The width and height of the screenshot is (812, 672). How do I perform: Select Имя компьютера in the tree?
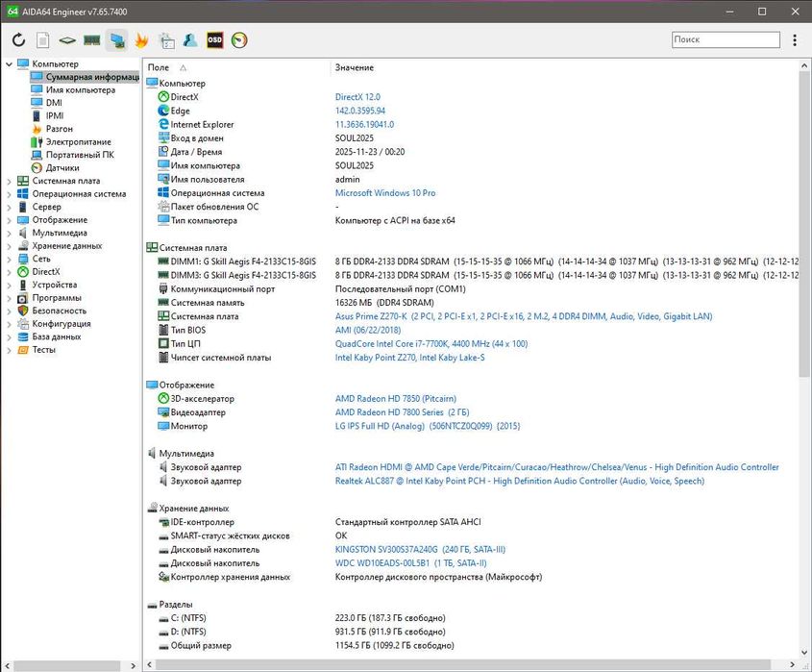(81, 89)
